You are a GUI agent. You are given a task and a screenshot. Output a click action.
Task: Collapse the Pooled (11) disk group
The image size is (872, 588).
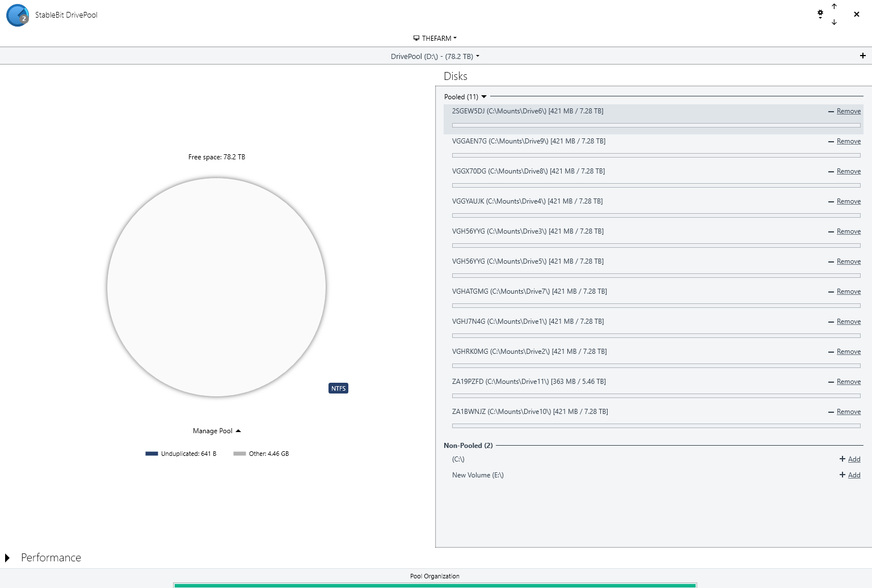coord(466,97)
